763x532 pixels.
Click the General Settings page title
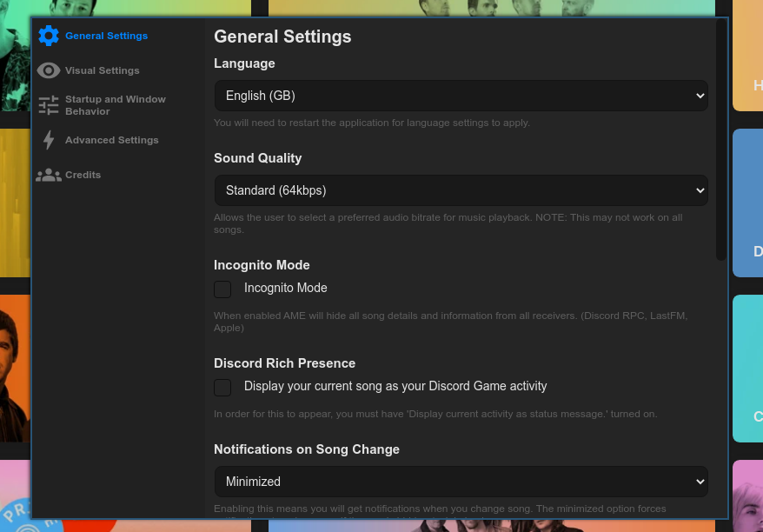click(282, 37)
